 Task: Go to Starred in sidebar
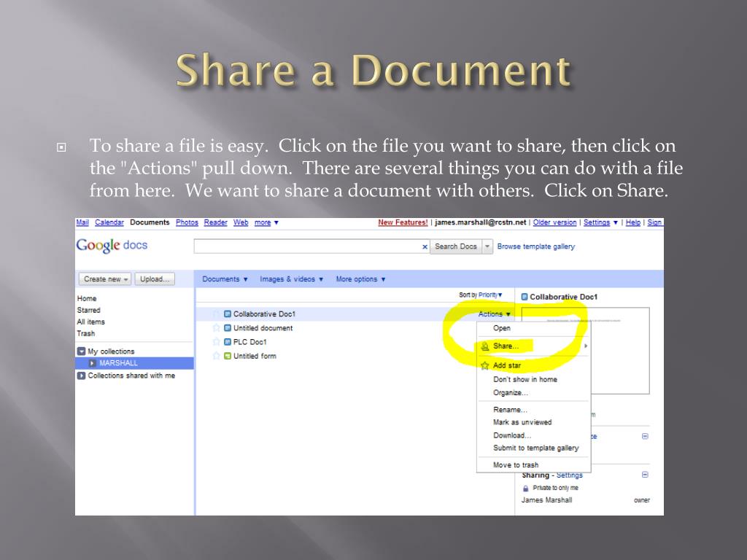88,310
